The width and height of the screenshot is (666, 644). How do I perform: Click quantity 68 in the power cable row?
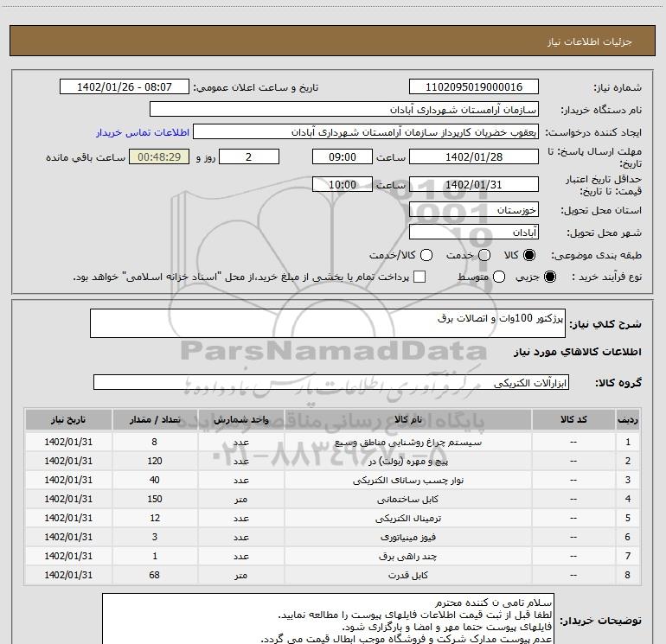click(x=155, y=575)
